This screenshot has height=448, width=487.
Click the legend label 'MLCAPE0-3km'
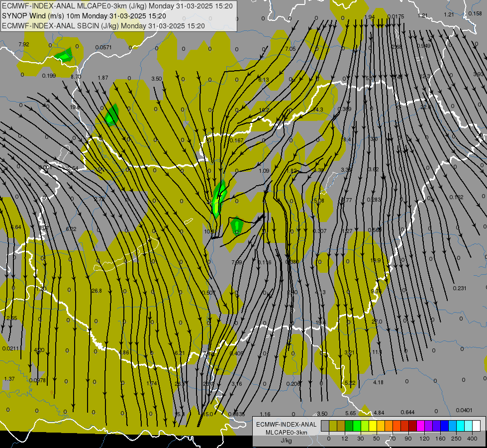click(x=287, y=433)
